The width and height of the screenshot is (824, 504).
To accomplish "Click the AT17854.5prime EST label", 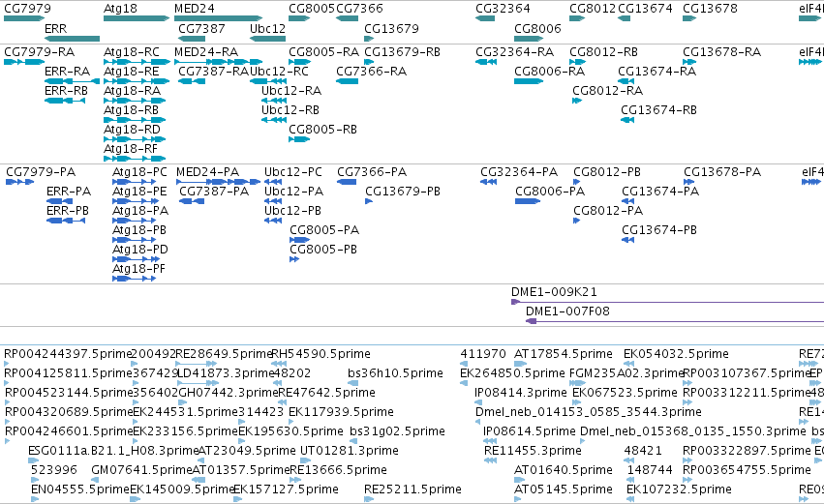I will pos(564,354).
